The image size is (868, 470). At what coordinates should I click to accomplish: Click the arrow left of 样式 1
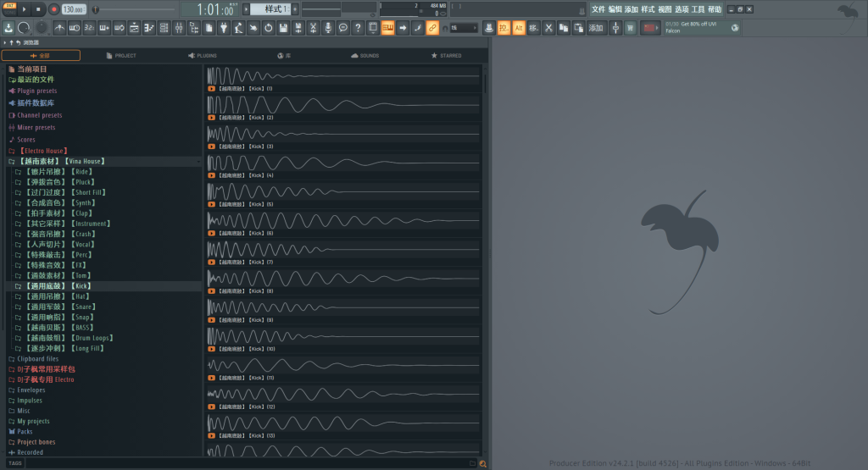click(x=247, y=9)
